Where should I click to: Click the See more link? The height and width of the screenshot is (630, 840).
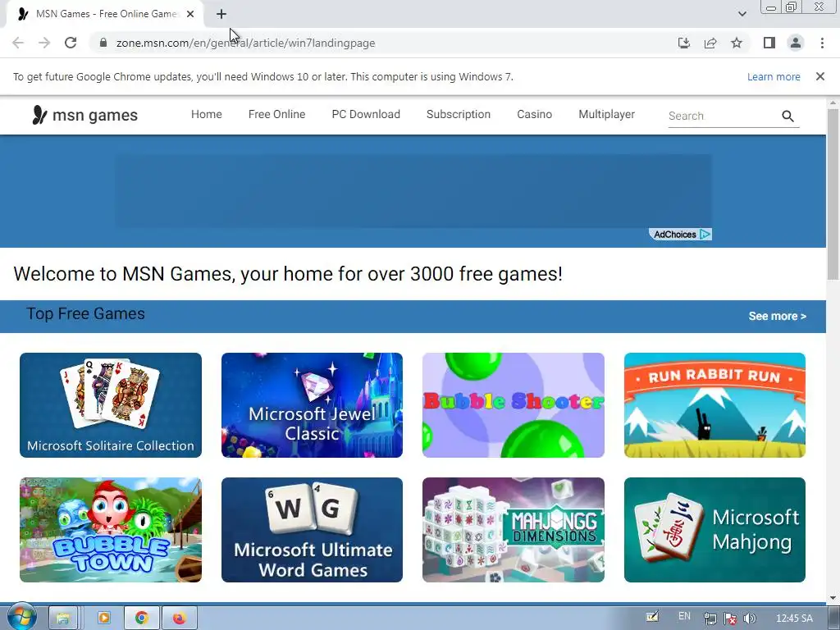pos(778,316)
